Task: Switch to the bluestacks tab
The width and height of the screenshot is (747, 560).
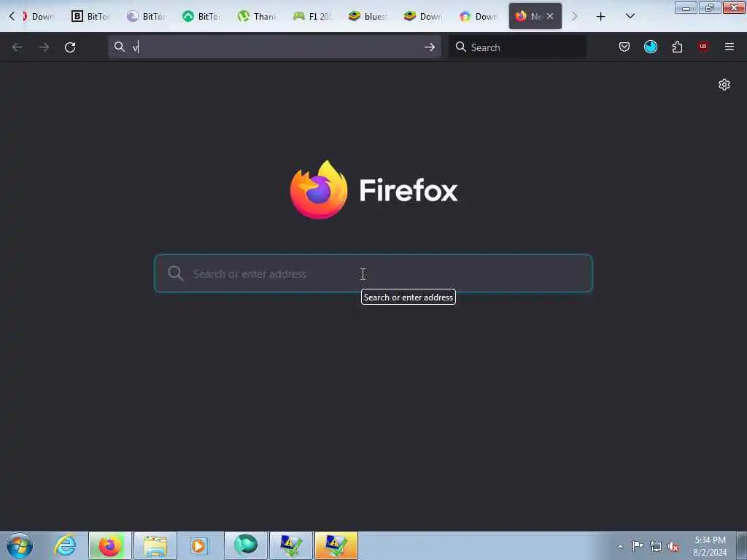Action: pyautogui.click(x=368, y=16)
